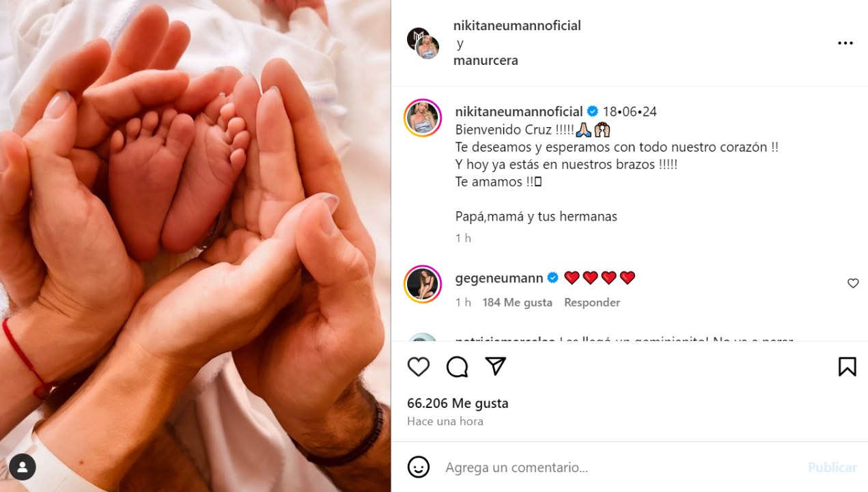Open the emoji picker smiley icon
Viewport: 868px width, 492px height.
[419, 467]
